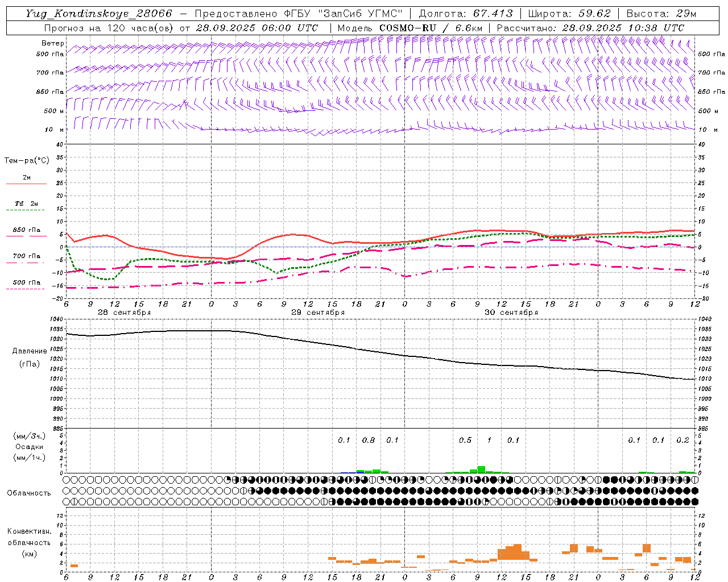Click the Прогноз на 120 часа(ов) text
The image size is (728, 582).
click(x=109, y=28)
